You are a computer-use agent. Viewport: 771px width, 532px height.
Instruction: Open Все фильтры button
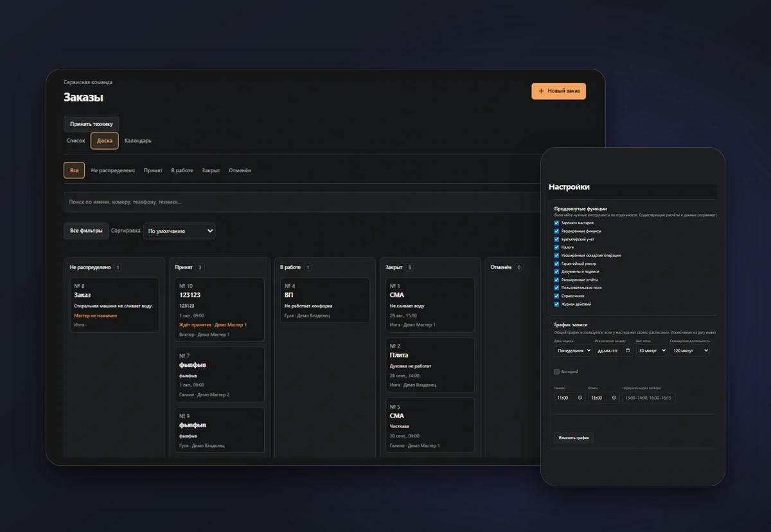click(86, 231)
